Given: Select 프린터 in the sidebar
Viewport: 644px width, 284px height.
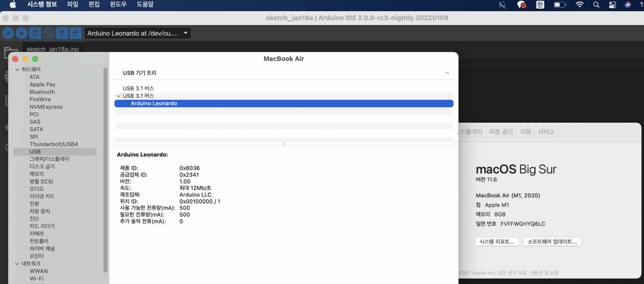Looking at the screenshot, I should (37, 256).
